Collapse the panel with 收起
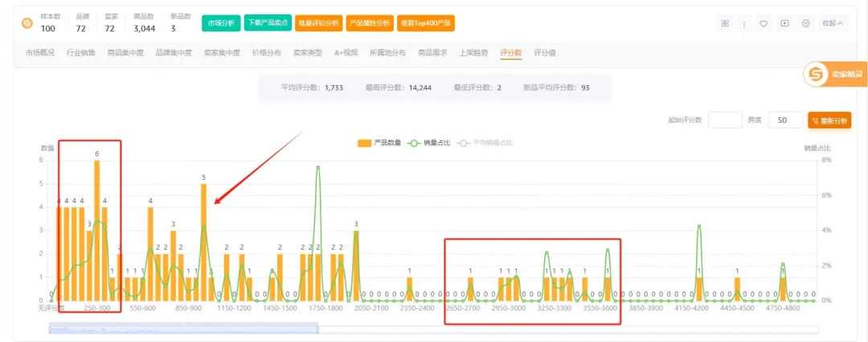Viewport: 868px width, 342px height. click(x=833, y=23)
